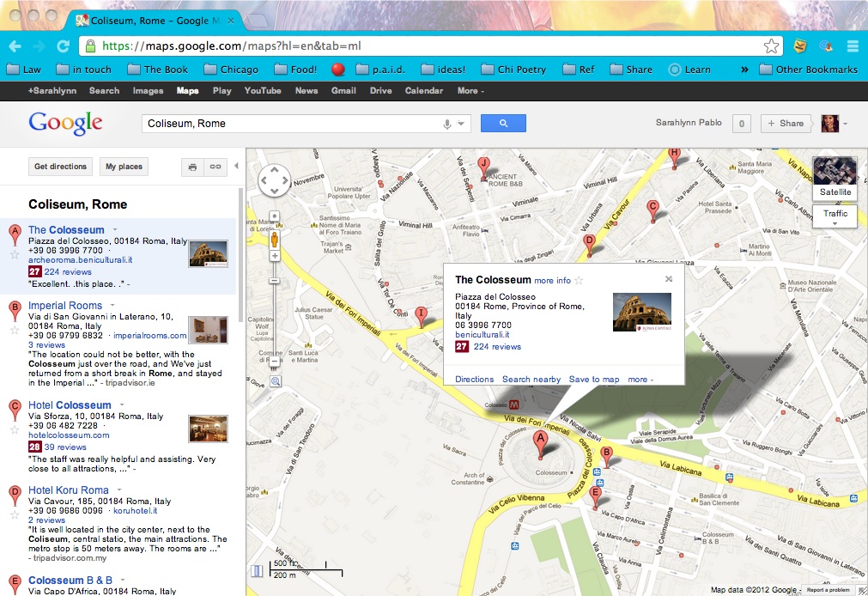The width and height of the screenshot is (868, 596).
Task: Collapse the left results panel arrow
Action: click(236, 166)
